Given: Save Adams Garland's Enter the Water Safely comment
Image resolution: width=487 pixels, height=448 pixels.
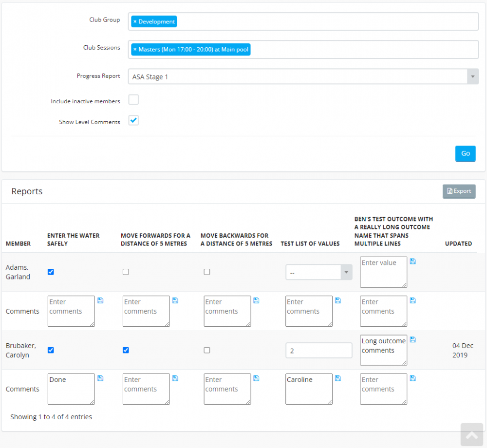Looking at the screenshot, I should (100, 300).
